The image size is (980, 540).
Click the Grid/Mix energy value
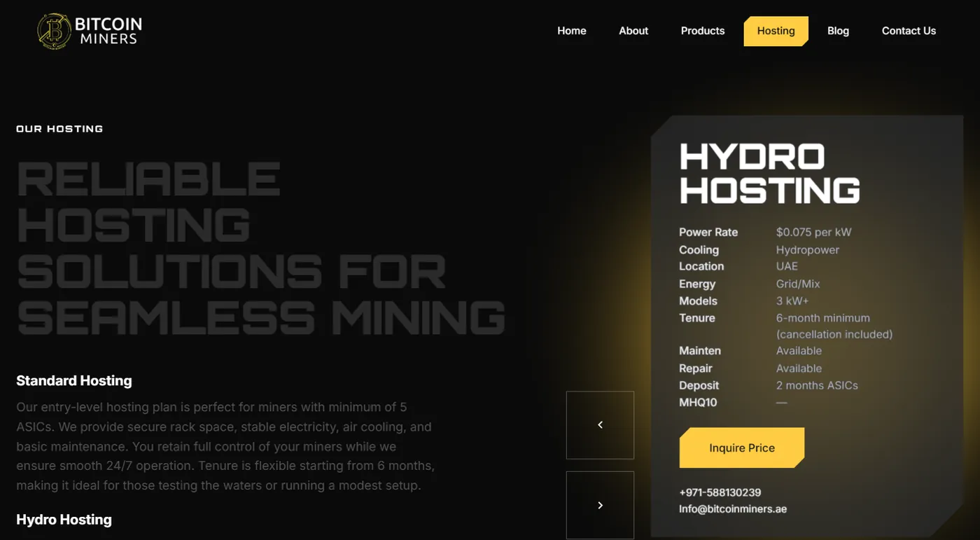(x=798, y=284)
